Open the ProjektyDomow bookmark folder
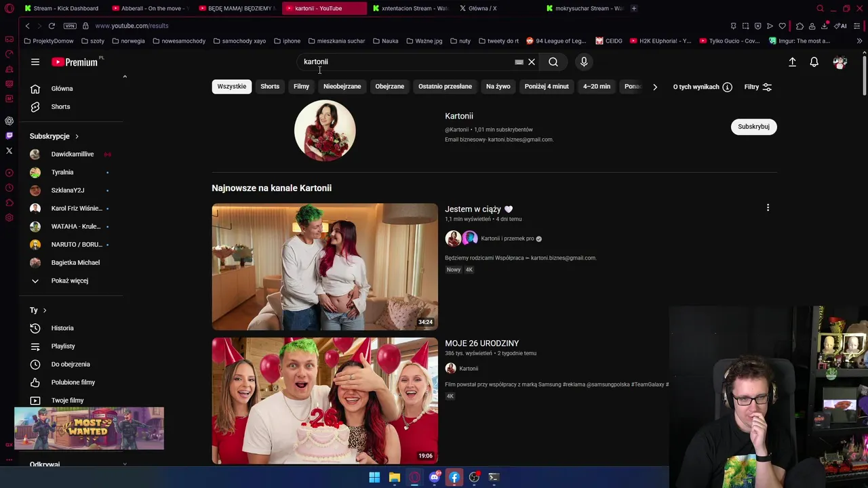 (48, 41)
